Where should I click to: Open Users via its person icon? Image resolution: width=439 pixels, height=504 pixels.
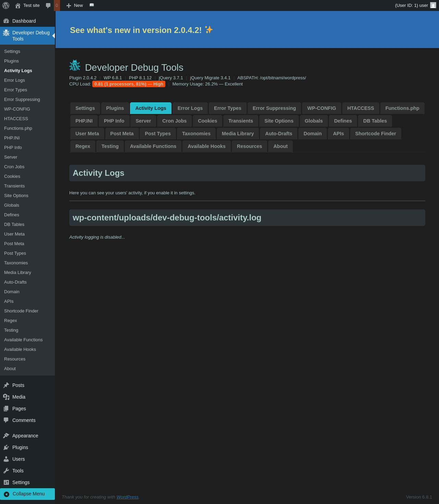(6, 459)
